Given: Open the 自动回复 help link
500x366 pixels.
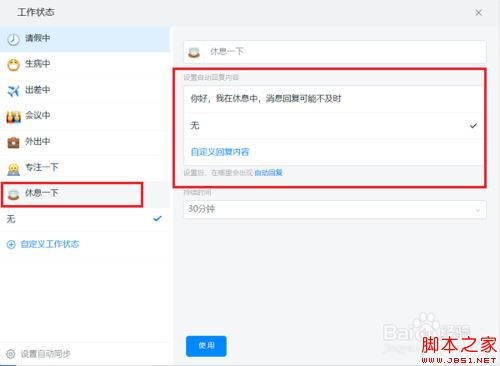Looking at the screenshot, I should point(269,173).
